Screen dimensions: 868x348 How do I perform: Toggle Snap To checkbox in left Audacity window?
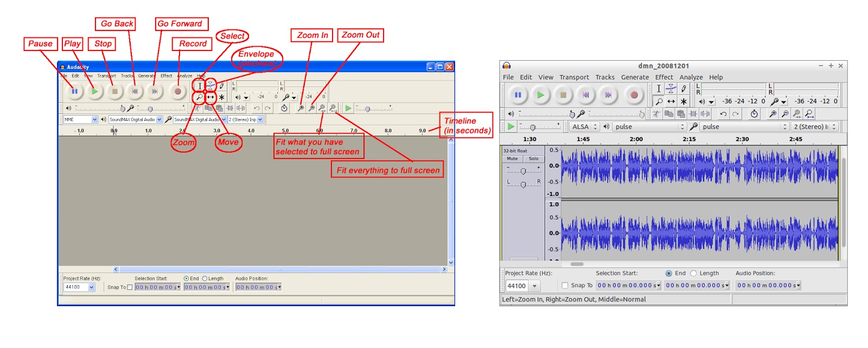(130, 287)
